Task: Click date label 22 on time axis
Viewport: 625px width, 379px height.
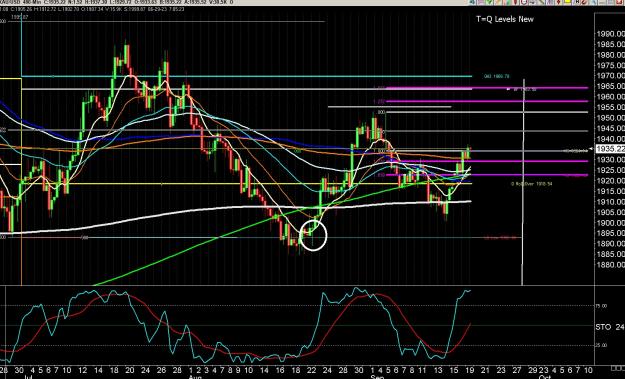Action: 311,370
